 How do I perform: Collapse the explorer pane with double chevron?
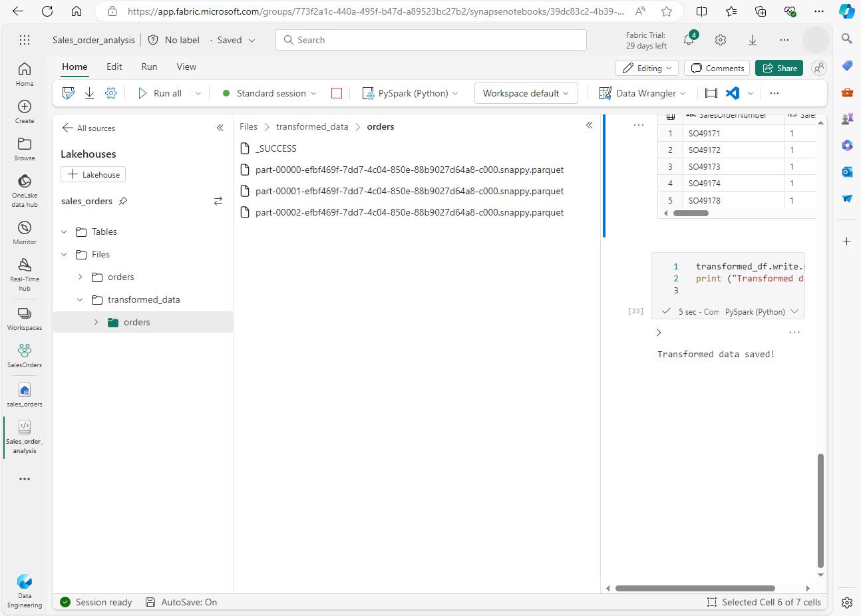[x=220, y=128]
